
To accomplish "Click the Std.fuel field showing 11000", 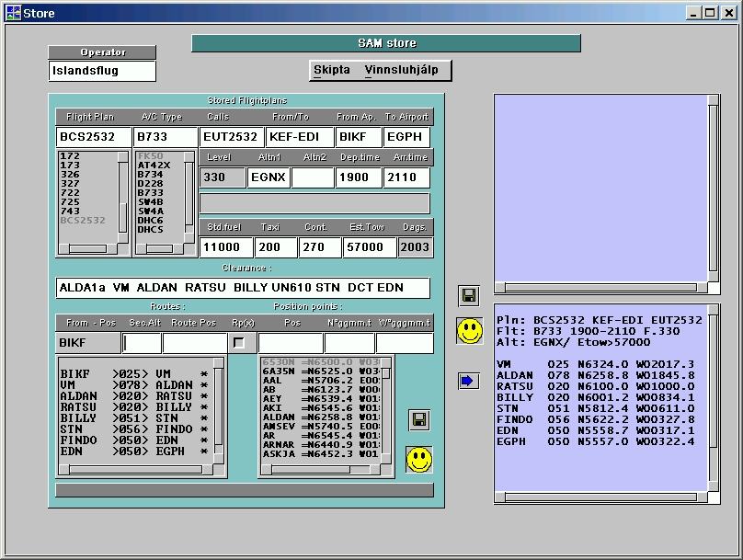I will [225, 247].
